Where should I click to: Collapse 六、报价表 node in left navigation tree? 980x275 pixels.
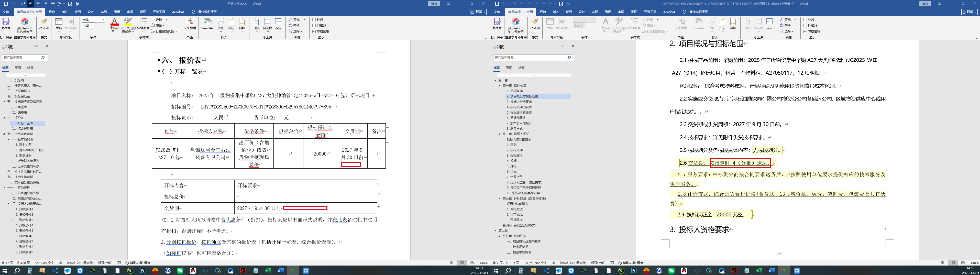5,118
